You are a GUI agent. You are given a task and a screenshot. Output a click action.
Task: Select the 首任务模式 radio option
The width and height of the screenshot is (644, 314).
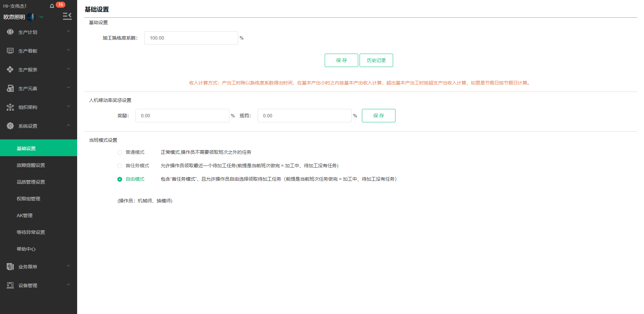tap(120, 166)
